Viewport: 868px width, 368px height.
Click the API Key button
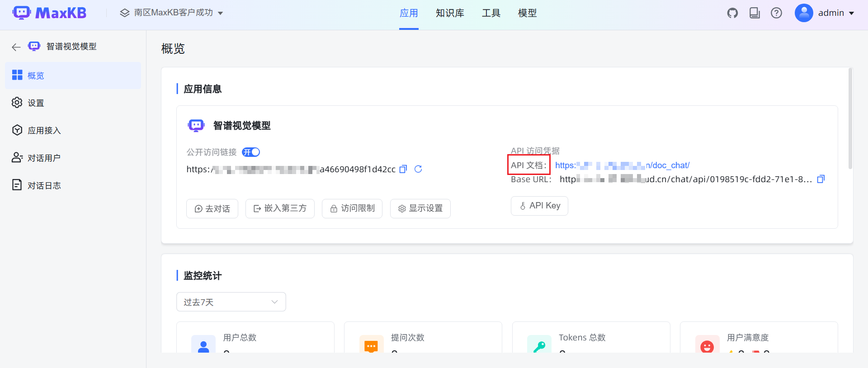tap(539, 206)
